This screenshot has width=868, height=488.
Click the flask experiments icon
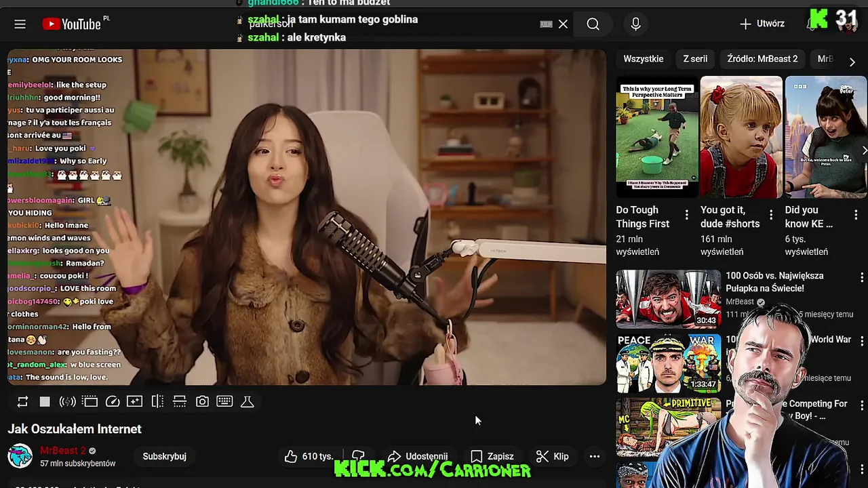(248, 402)
